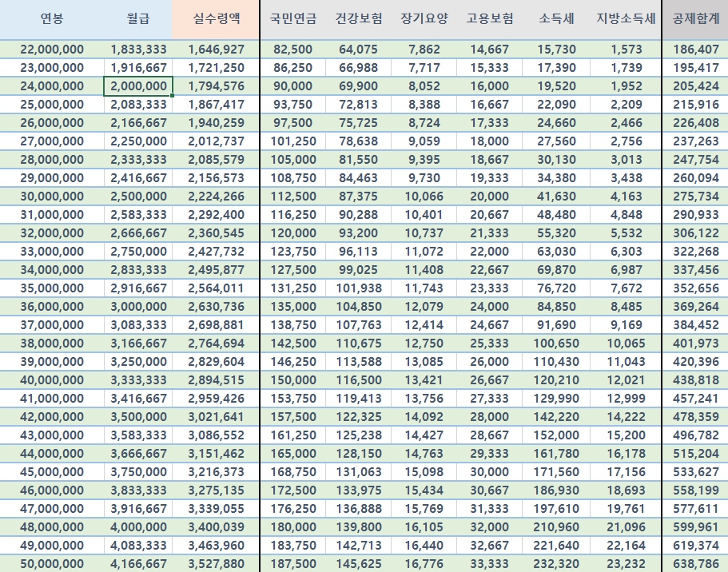Image resolution: width=728 pixels, height=572 pixels.
Task: Select take-home cell 2,224,266
Action: (x=216, y=197)
